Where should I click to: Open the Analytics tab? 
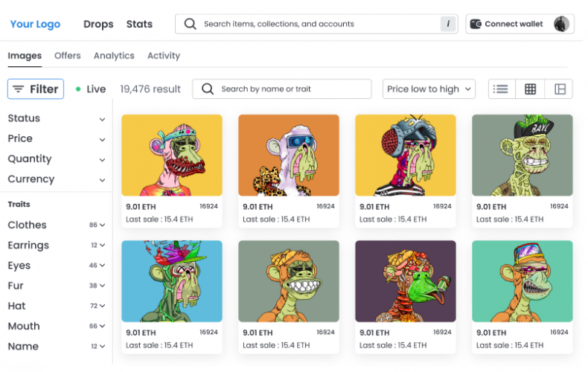click(114, 56)
